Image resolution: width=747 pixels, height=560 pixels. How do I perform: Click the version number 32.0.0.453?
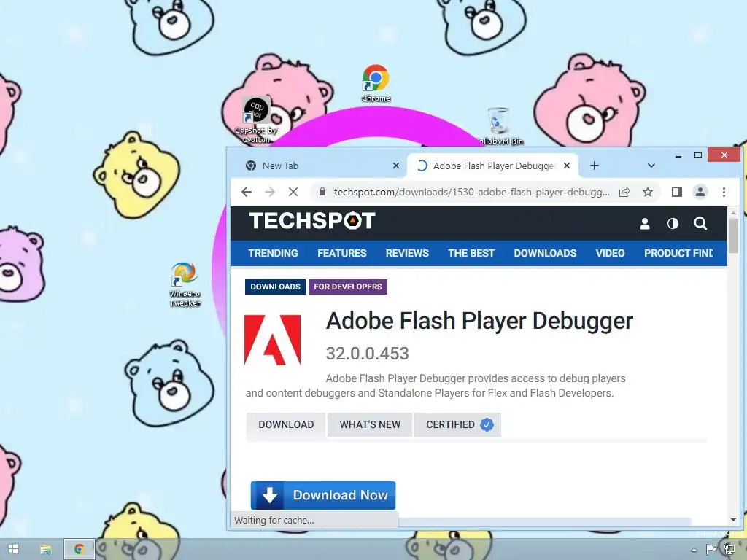[x=368, y=354]
